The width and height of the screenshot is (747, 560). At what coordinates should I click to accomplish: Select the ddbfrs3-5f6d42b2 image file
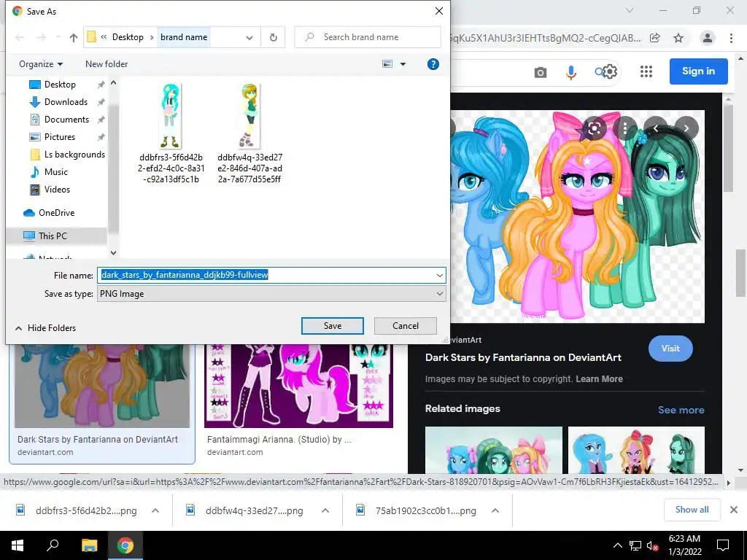171,133
